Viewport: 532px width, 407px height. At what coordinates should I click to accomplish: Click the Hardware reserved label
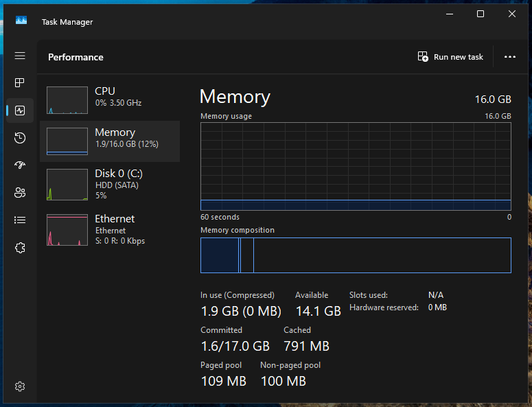pos(384,307)
